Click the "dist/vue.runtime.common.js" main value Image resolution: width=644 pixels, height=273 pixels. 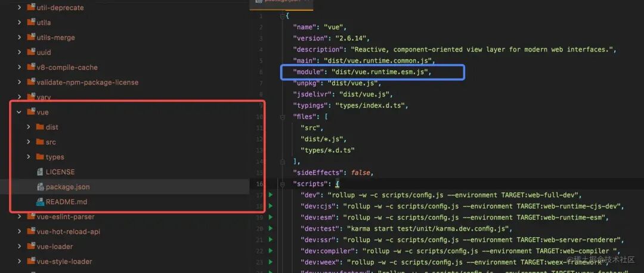tap(377, 61)
